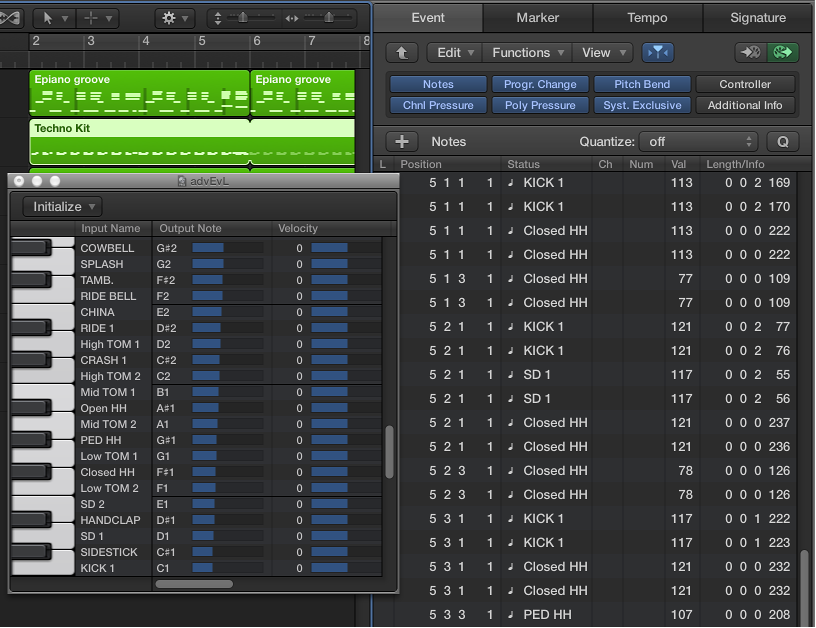
Task: Click the hierarchy up-arrow in the Event List
Action: coord(402,52)
